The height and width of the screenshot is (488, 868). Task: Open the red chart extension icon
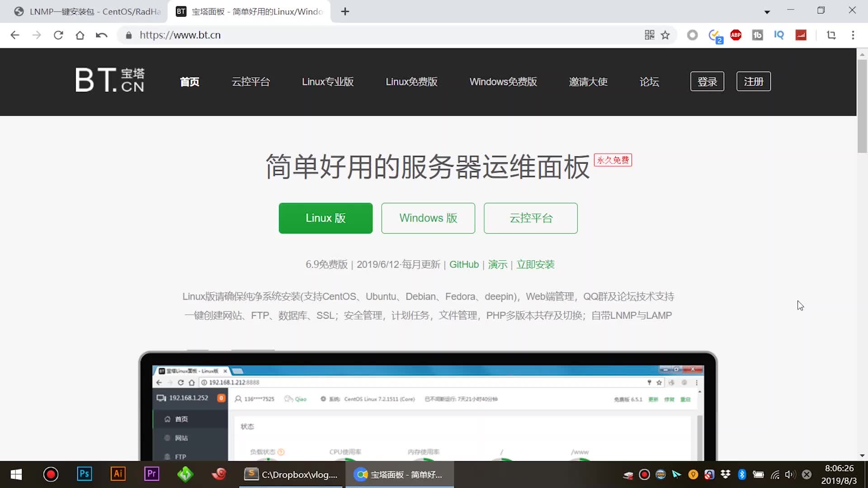(801, 35)
